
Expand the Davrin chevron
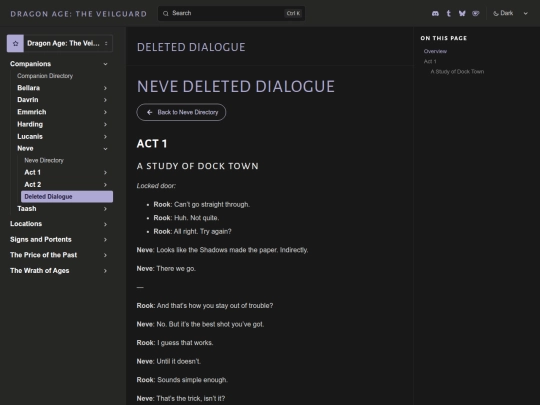coord(105,100)
